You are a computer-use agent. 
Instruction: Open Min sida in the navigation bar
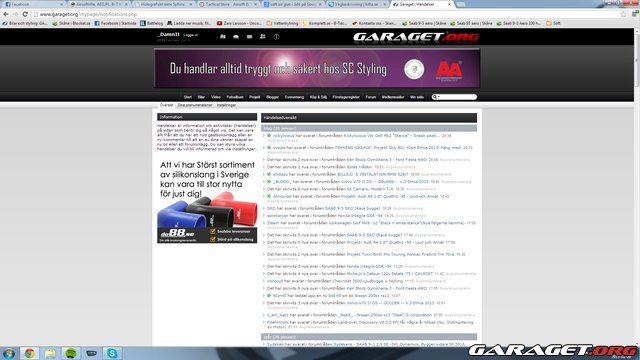coord(417,97)
